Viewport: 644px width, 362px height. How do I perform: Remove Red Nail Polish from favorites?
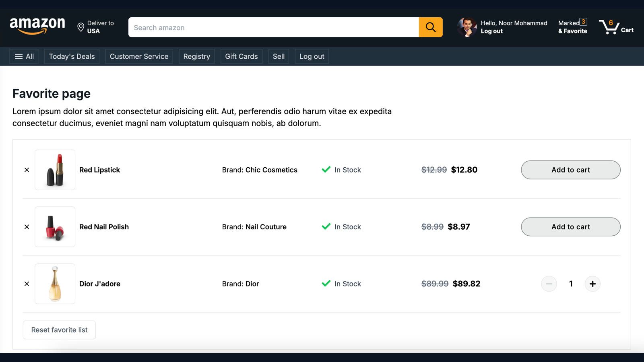[27, 227]
